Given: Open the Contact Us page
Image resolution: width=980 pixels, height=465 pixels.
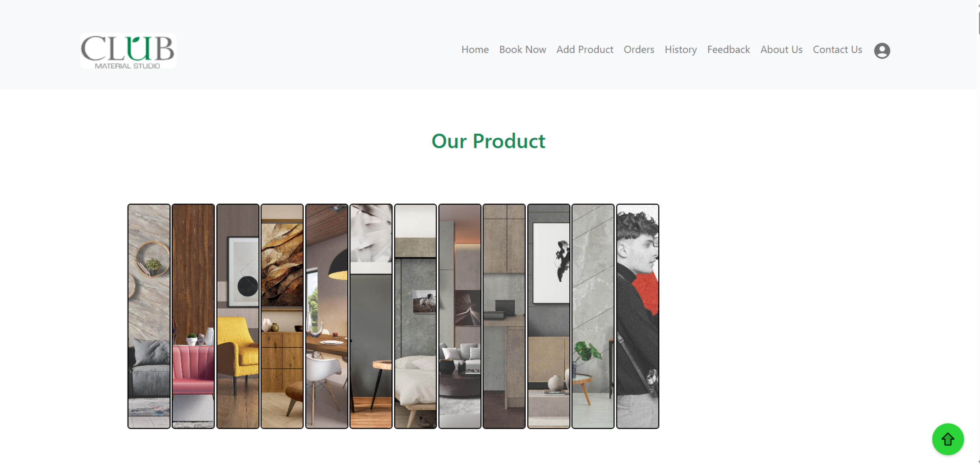Looking at the screenshot, I should click(837, 49).
